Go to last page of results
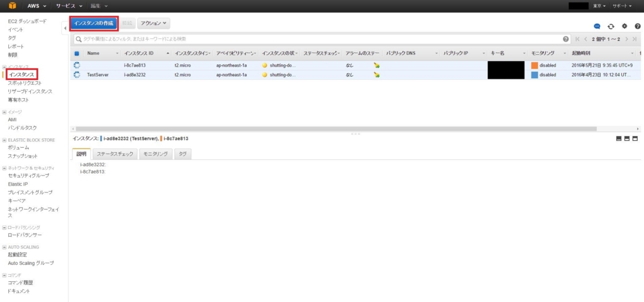 [635, 39]
